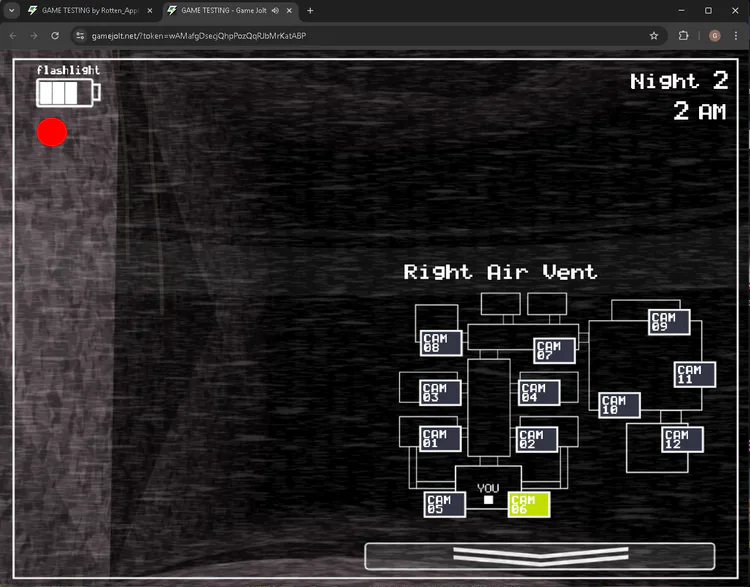This screenshot has height=587, width=750.
Task: Click the Night 2 label
Action: (679, 81)
